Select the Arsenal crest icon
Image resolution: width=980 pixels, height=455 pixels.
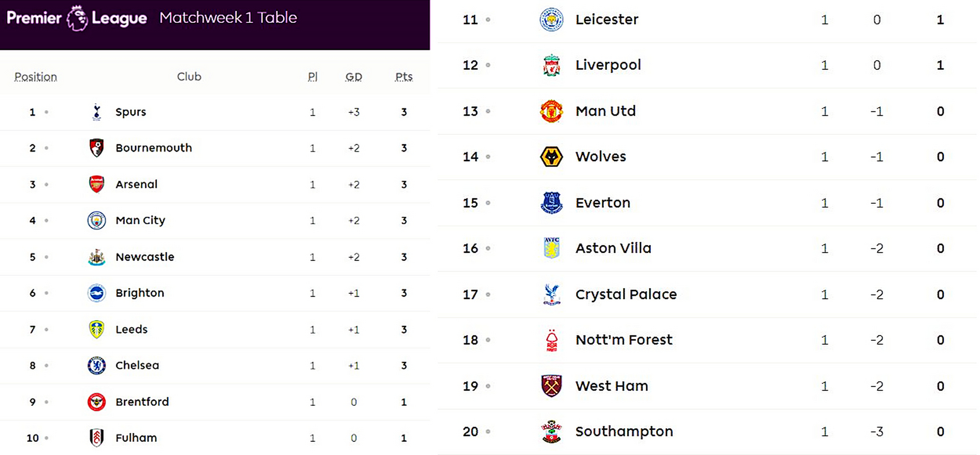coord(97,184)
